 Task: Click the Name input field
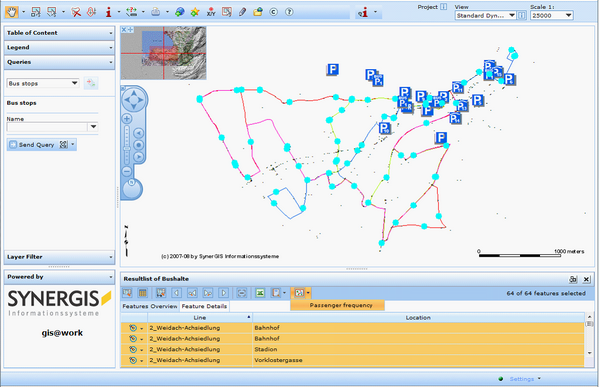pos(47,127)
